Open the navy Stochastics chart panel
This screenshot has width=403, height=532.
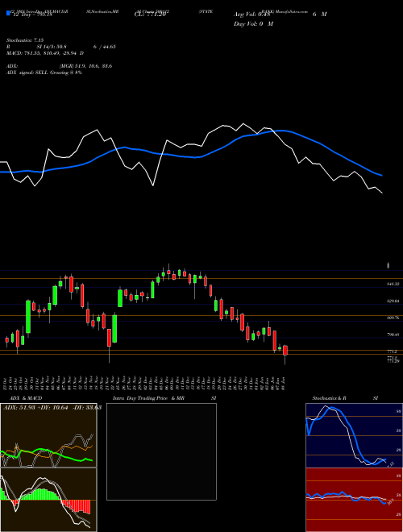(x=354, y=435)
